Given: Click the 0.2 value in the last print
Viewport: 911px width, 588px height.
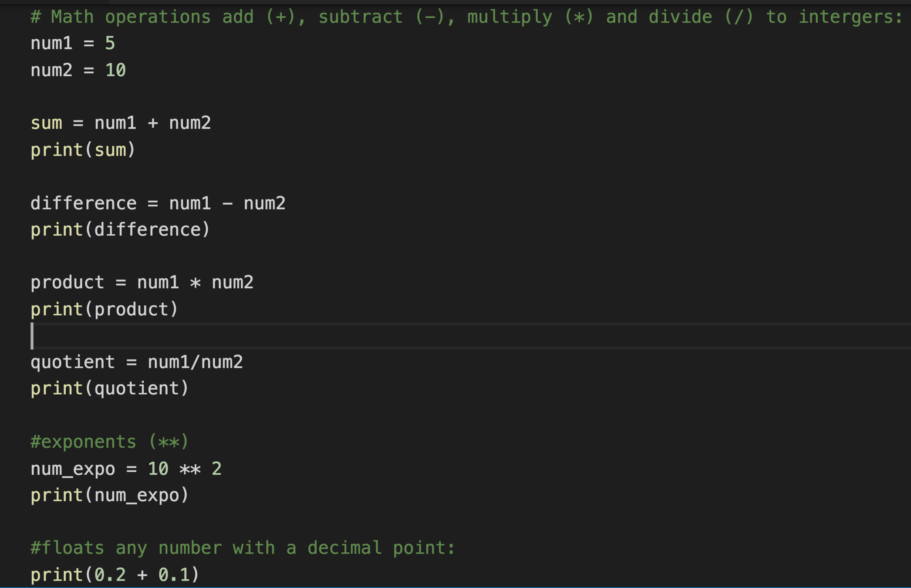Looking at the screenshot, I should click(x=110, y=575).
